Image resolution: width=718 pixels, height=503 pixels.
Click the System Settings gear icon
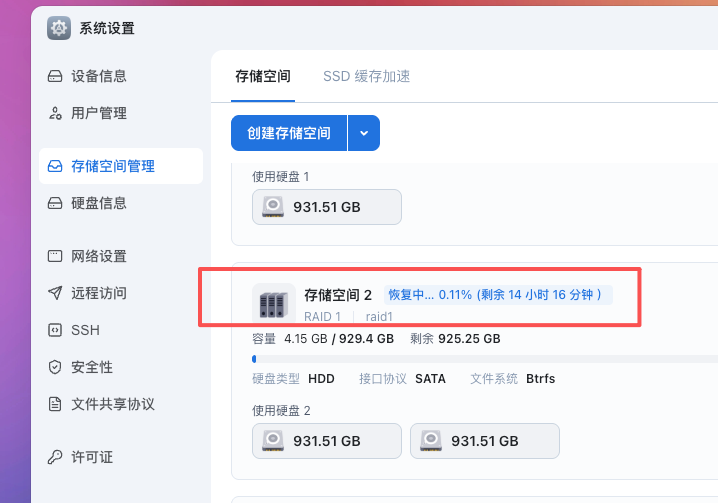[x=59, y=28]
